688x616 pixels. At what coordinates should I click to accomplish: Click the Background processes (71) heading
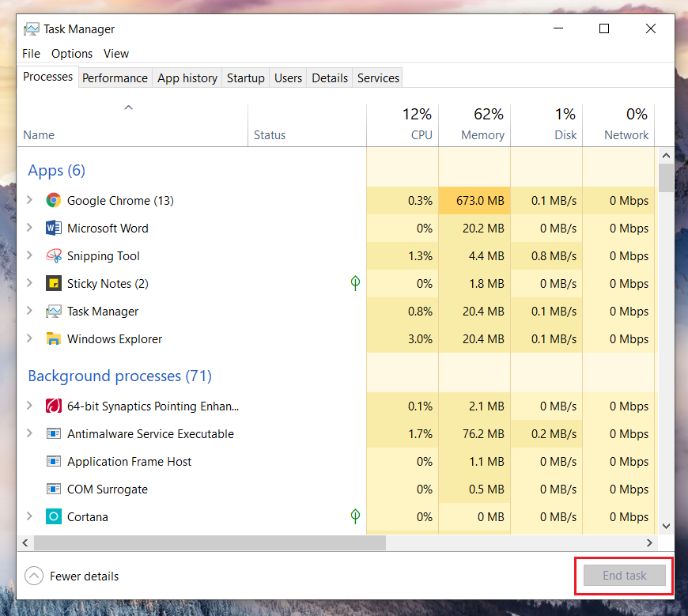[x=119, y=376]
